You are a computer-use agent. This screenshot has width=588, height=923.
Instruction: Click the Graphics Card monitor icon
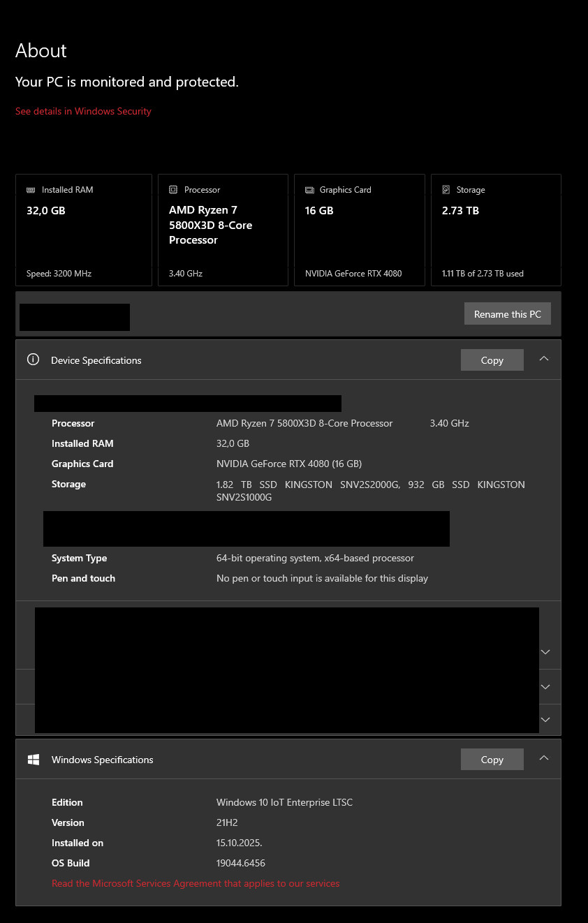pyautogui.click(x=309, y=190)
